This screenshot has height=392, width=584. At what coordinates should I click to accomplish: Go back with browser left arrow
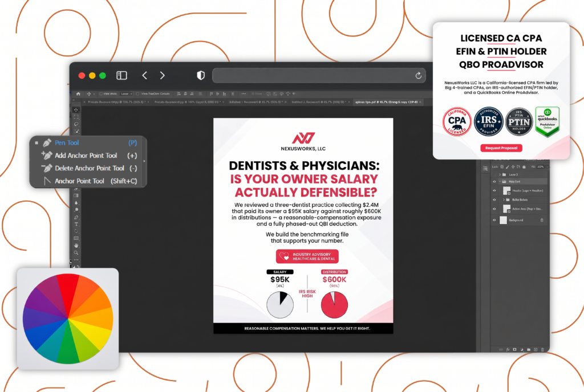[x=144, y=76]
